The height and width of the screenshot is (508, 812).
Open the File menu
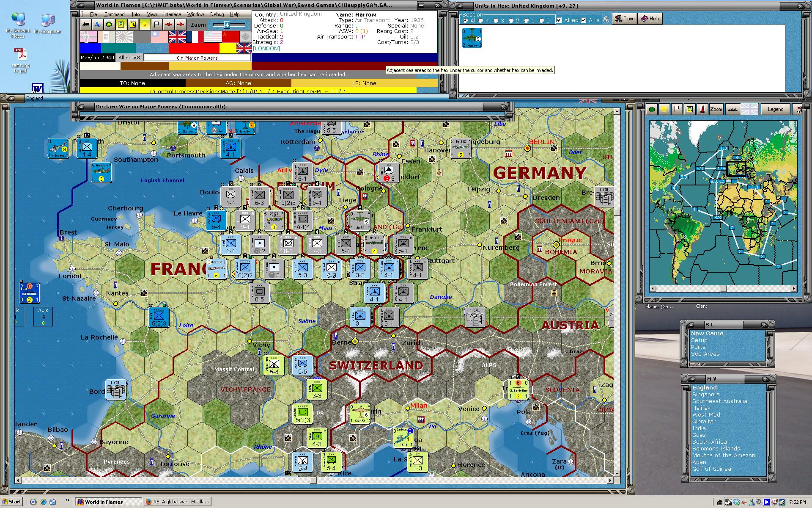(x=93, y=14)
